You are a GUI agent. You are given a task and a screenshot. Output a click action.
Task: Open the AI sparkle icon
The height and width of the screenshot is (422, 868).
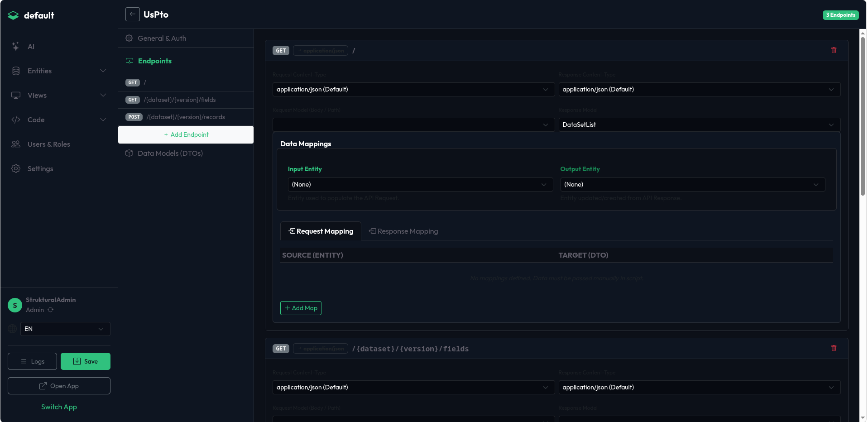coord(16,46)
